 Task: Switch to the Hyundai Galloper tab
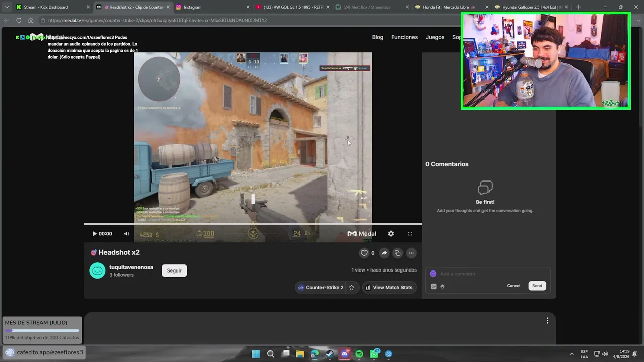(x=532, y=7)
